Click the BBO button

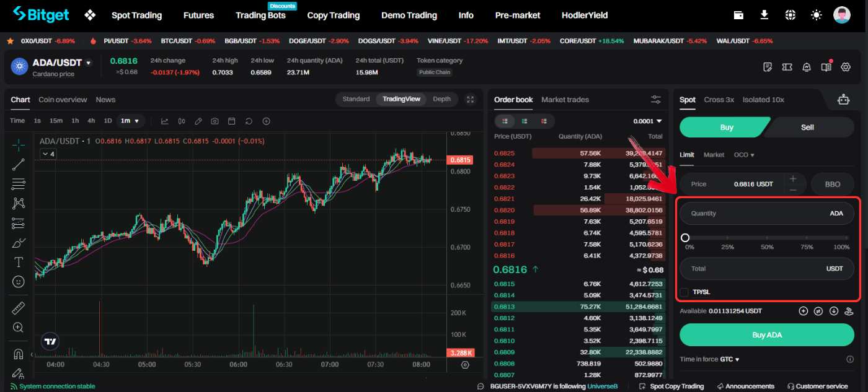pyautogui.click(x=833, y=184)
